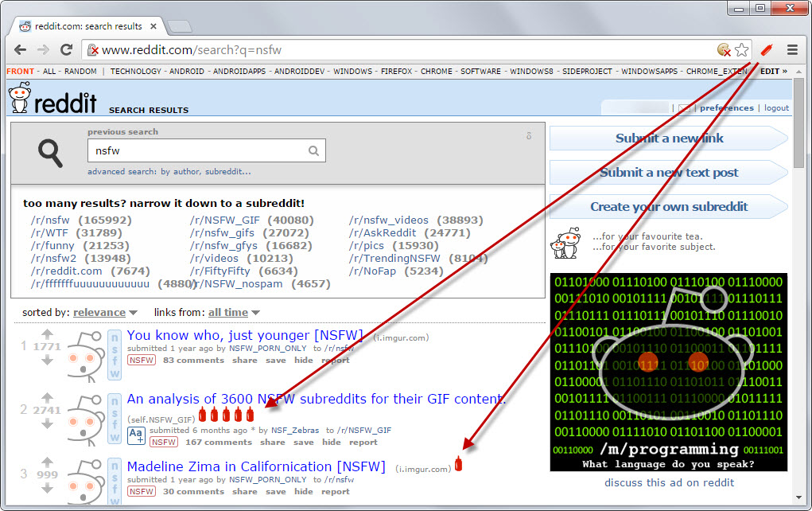
Task: Go back using the browser Back arrow
Action: click(x=20, y=50)
